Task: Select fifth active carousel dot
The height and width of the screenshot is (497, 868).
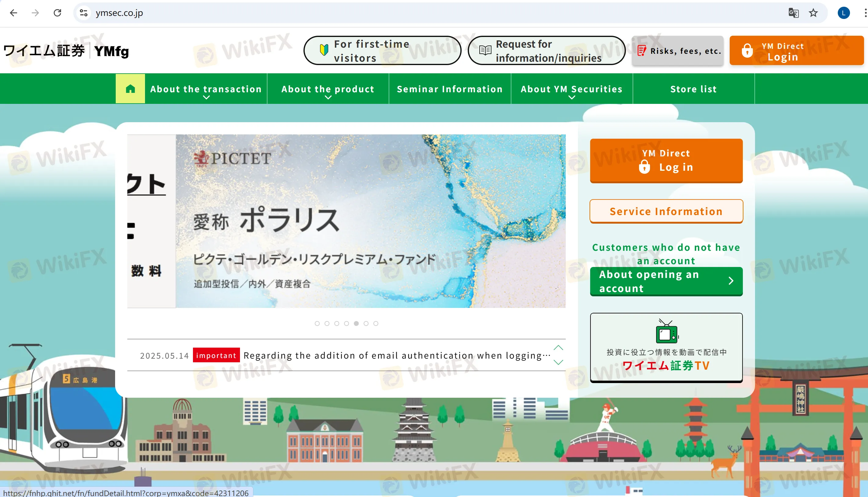Action: click(356, 323)
